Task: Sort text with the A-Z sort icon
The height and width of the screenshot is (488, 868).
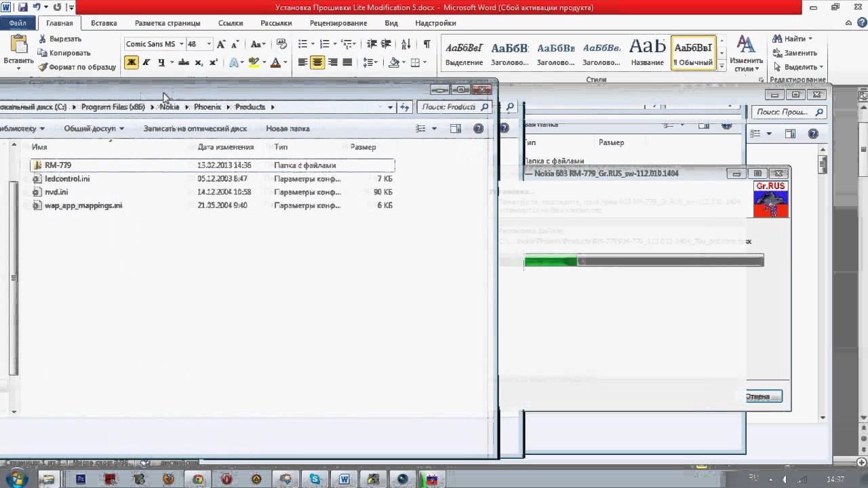Action: point(406,44)
